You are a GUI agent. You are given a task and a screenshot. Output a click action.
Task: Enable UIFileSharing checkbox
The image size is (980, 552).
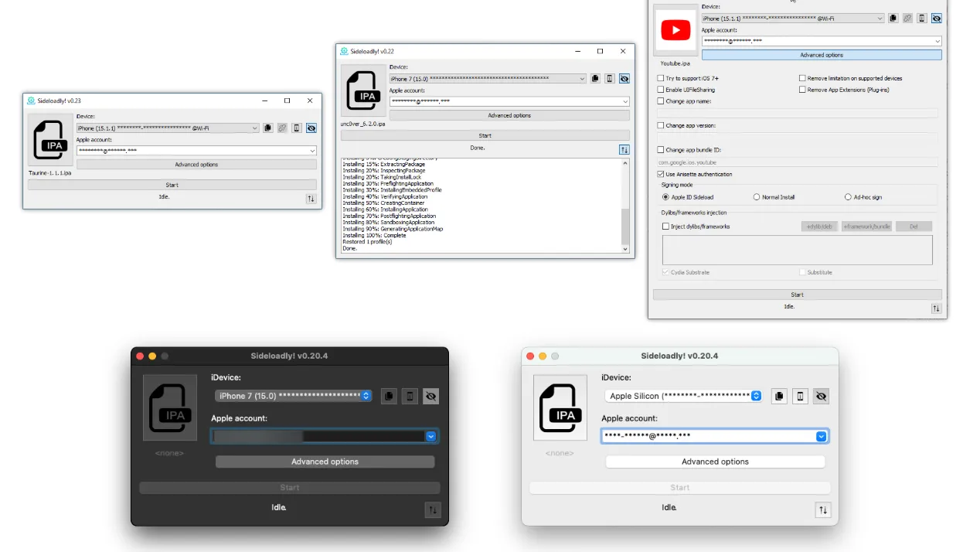pyautogui.click(x=660, y=90)
